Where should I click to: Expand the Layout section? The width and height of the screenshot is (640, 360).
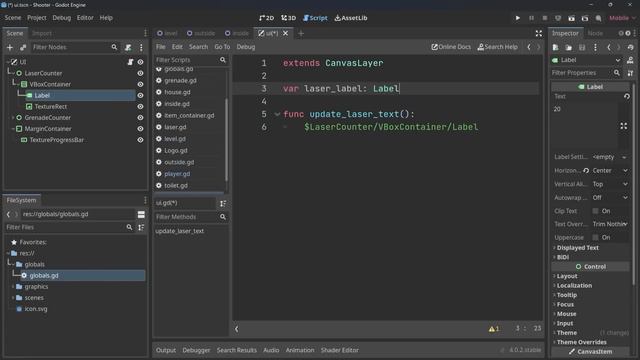[x=567, y=276]
